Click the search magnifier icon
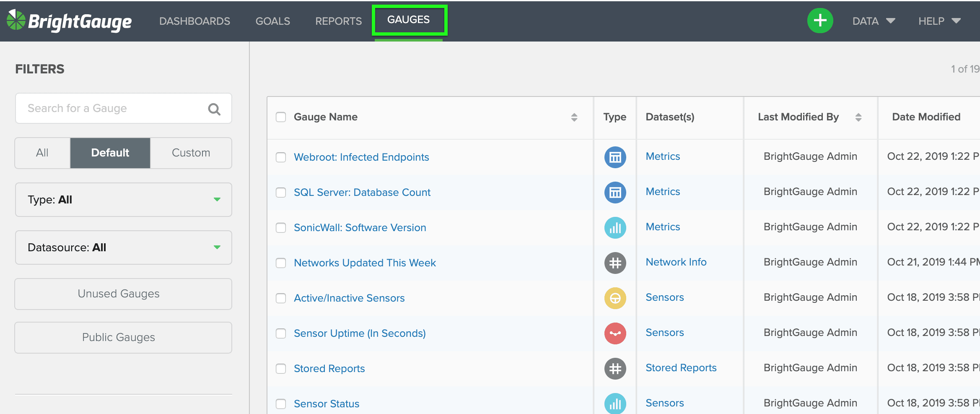Image resolution: width=980 pixels, height=414 pixels. point(214,109)
